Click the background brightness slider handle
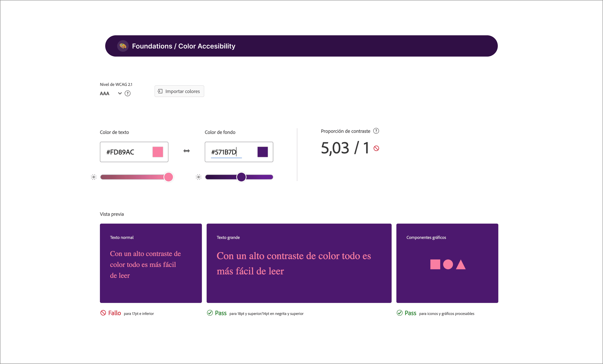Viewport: 603px width, 364px height. coord(241,177)
